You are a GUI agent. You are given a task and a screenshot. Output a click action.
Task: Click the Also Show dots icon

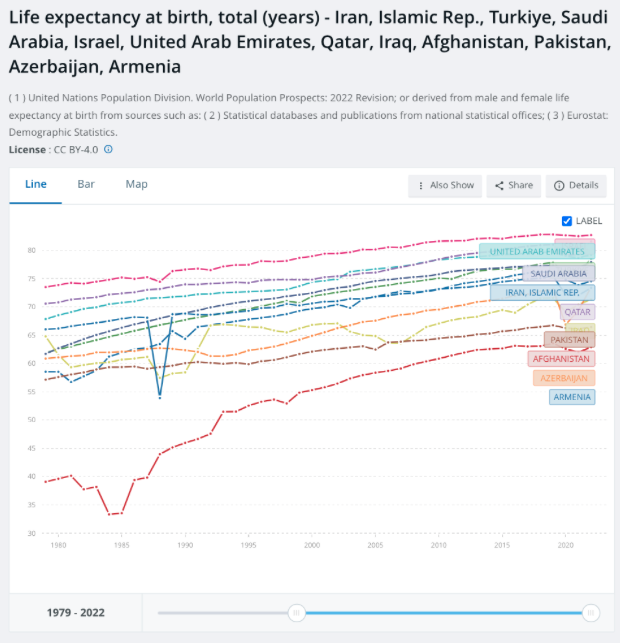(x=421, y=186)
